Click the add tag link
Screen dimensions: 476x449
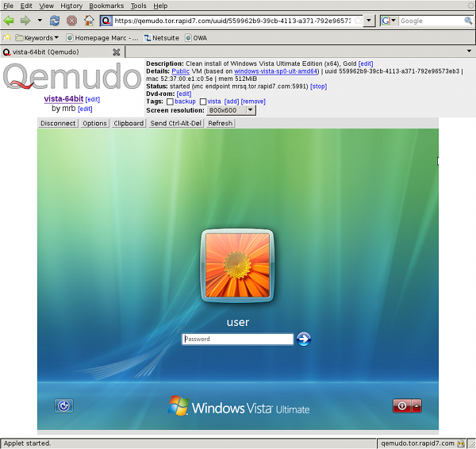tap(232, 101)
